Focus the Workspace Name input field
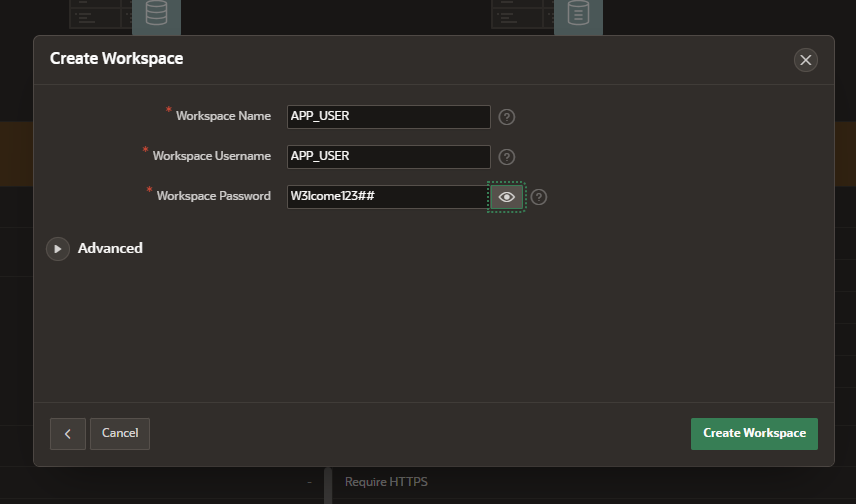The image size is (856, 504). (388, 117)
